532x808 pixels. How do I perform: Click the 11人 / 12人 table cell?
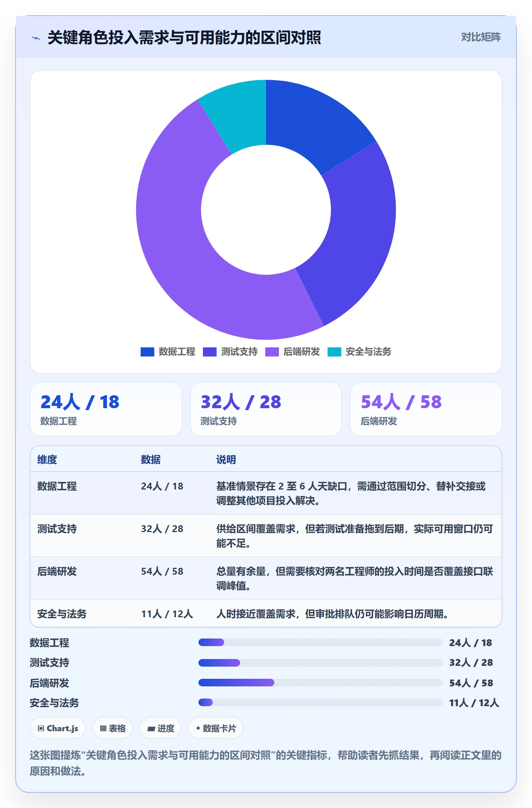[x=167, y=614]
